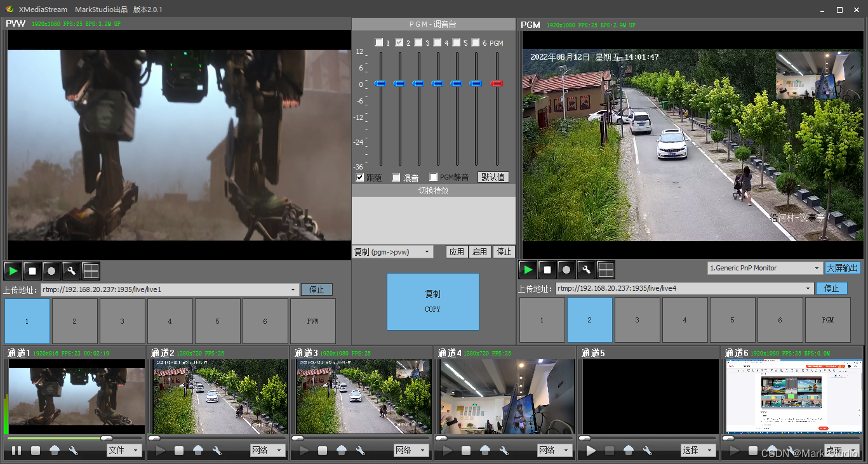Start playback on the PVW monitor
This screenshot has width=868, height=464.
(13, 270)
